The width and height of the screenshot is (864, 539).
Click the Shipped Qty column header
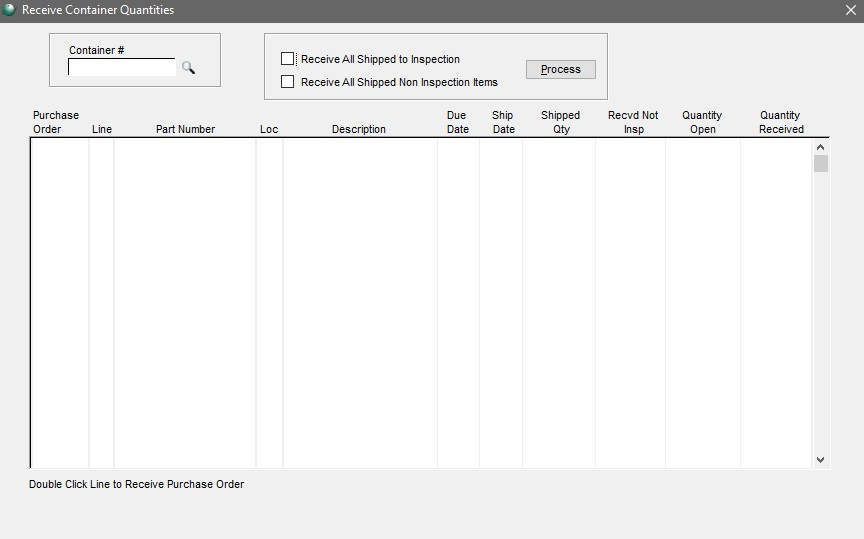[560, 122]
